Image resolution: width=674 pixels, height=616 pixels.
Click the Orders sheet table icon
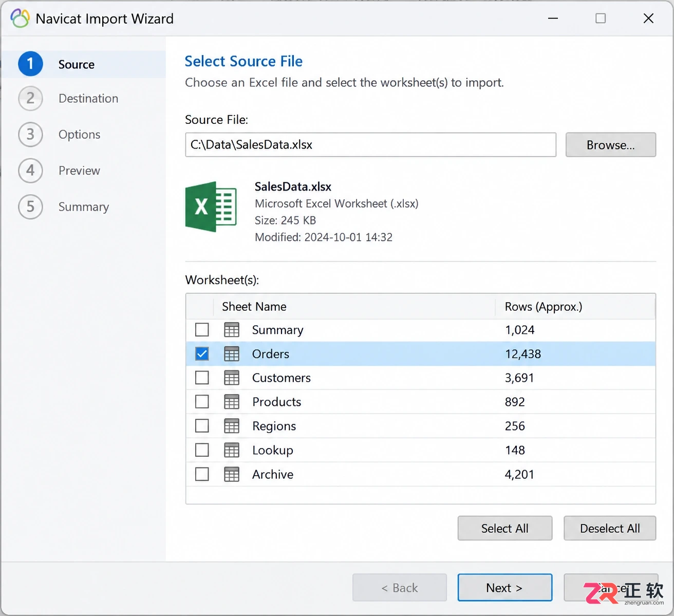pos(232,354)
